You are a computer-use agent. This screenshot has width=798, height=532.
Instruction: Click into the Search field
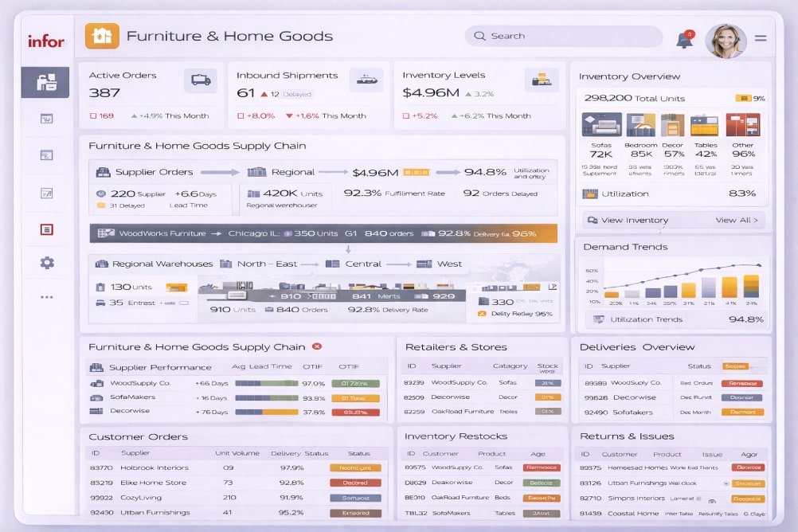(564, 37)
